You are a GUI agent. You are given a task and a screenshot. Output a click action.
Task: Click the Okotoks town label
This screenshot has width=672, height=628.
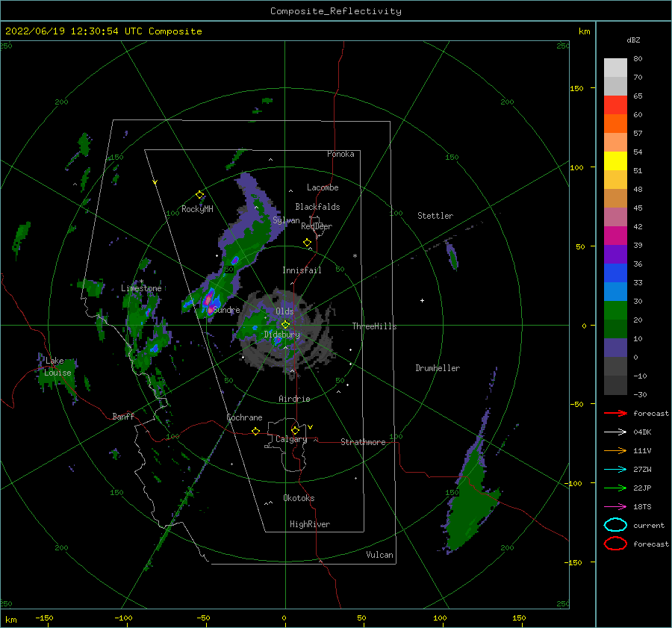click(x=299, y=498)
